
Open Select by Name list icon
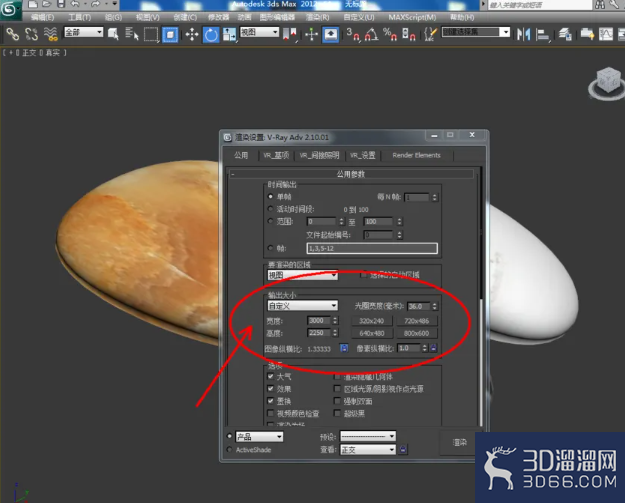pyautogui.click(x=132, y=34)
